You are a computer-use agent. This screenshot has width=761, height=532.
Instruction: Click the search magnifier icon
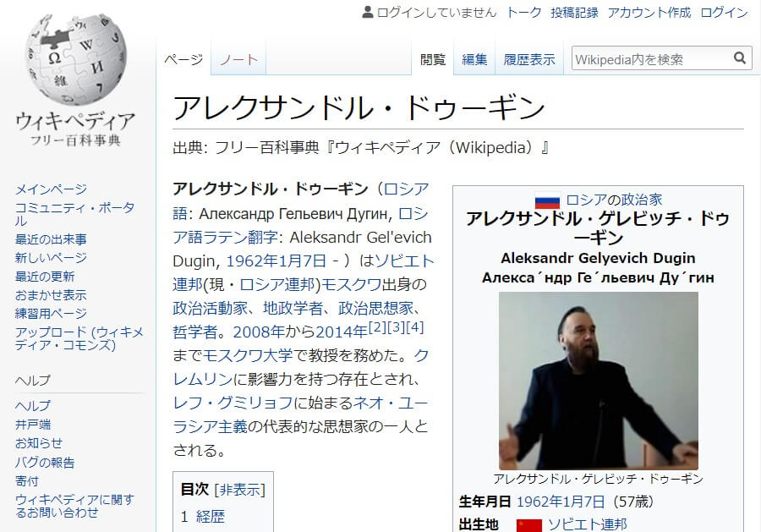739,58
